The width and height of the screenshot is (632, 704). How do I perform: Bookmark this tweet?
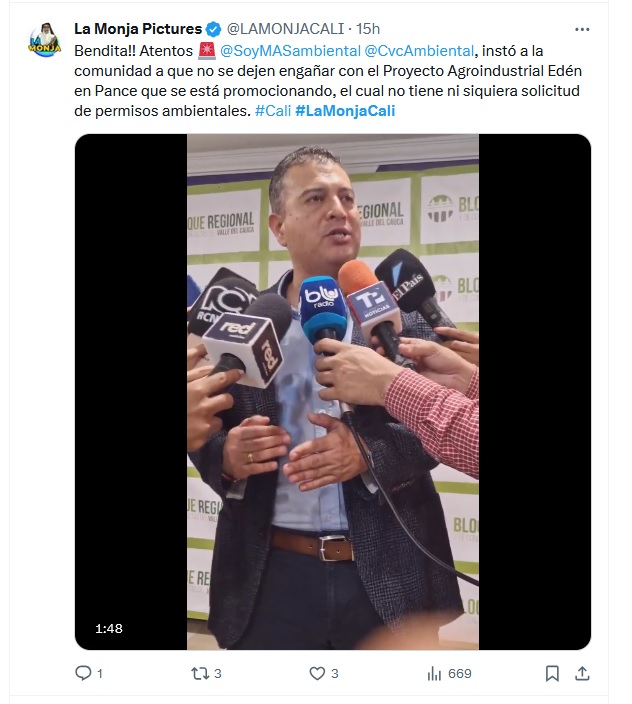[x=552, y=673]
